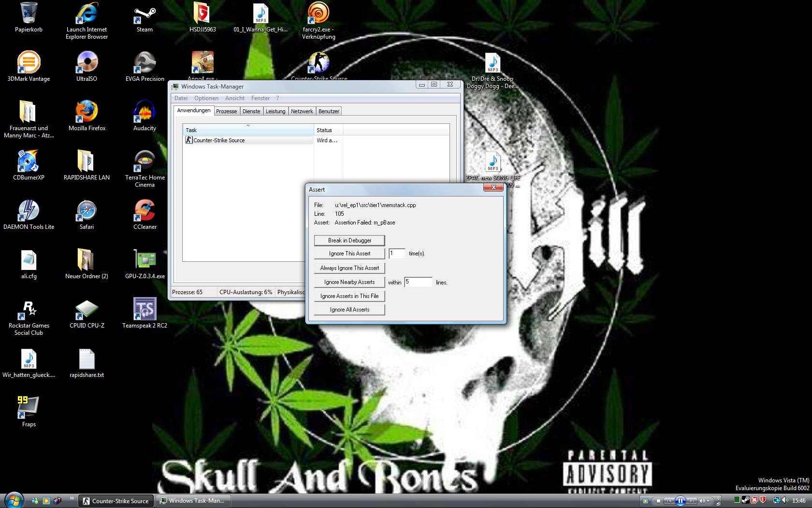This screenshot has height=508, width=812.
Task: Go to previous track in taskbar player
Action: 669,501
